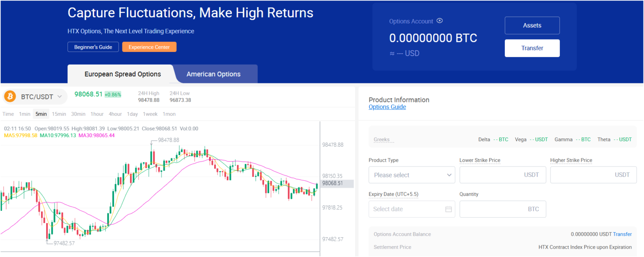This screenshot has height=257, width=644.
Task: Click the Expiry Date (UTC+5.5) label
Action: pos(393,194)
